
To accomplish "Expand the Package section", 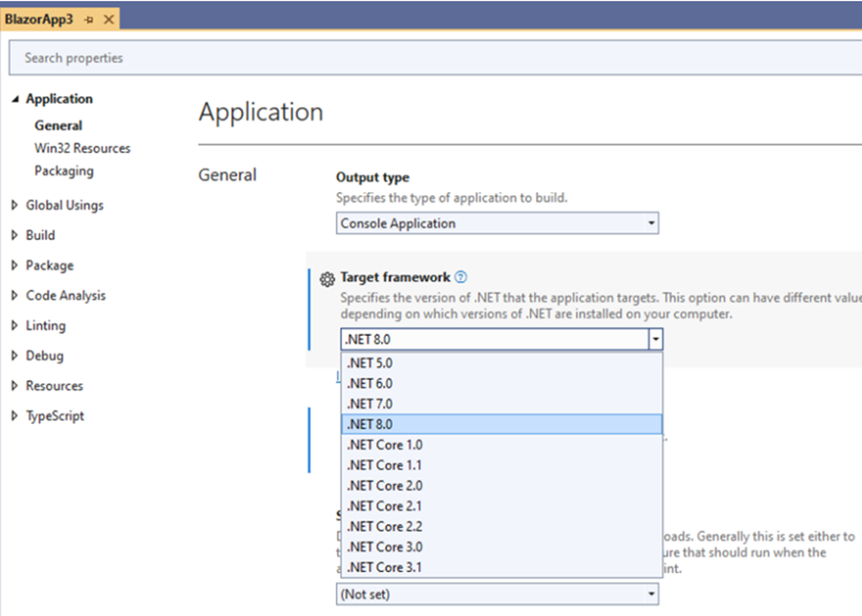I will [15, 265].
